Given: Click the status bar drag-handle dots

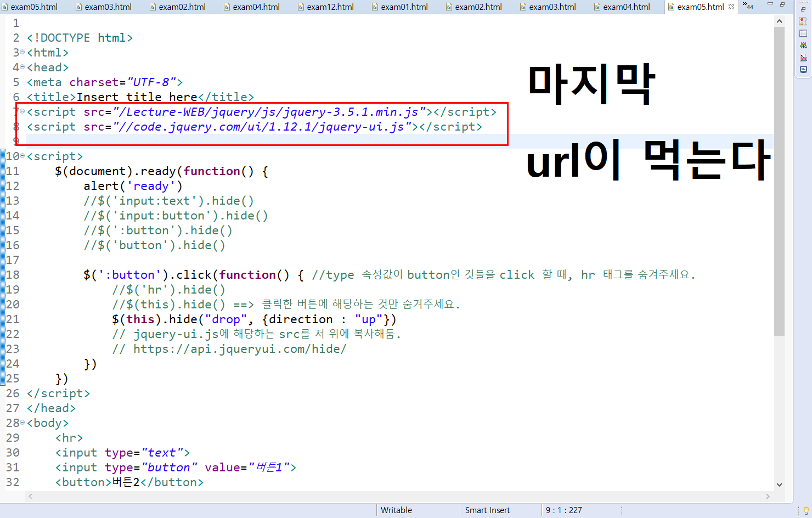Looking at the screenshot, I should [x=622, y=510].
